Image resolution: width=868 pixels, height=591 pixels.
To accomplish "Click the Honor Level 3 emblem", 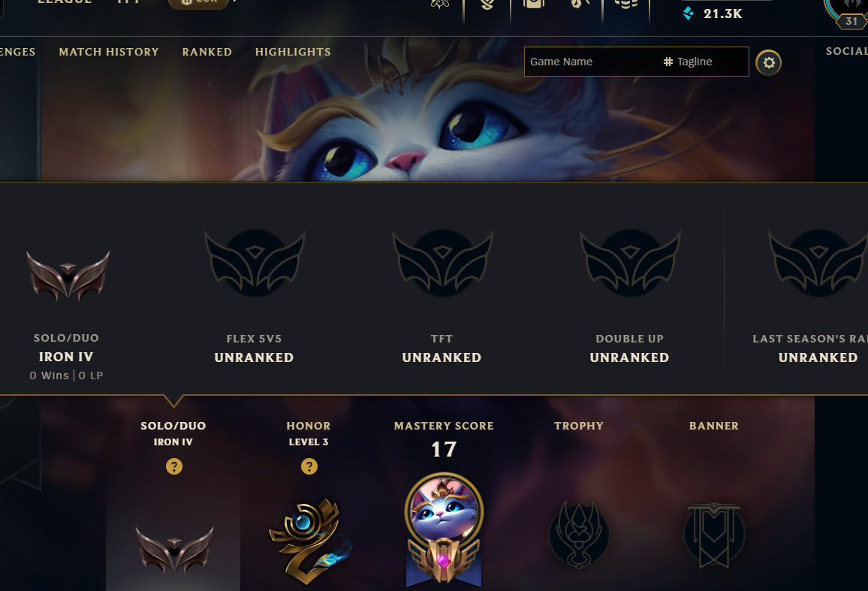I will point(309,541).
